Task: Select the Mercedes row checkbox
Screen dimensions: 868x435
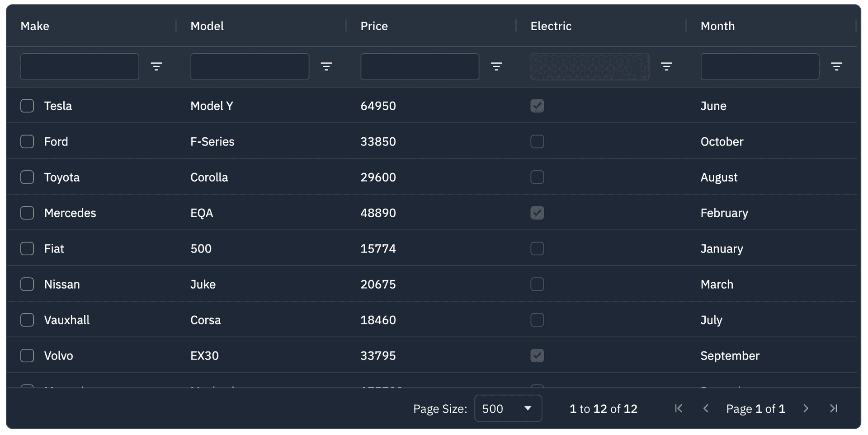Action: click(27, 213)
